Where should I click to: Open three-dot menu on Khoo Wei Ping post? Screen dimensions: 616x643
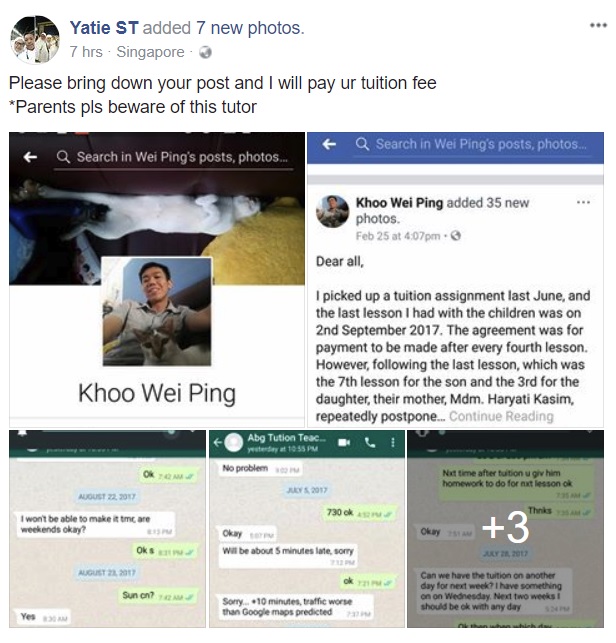(583, 202)
